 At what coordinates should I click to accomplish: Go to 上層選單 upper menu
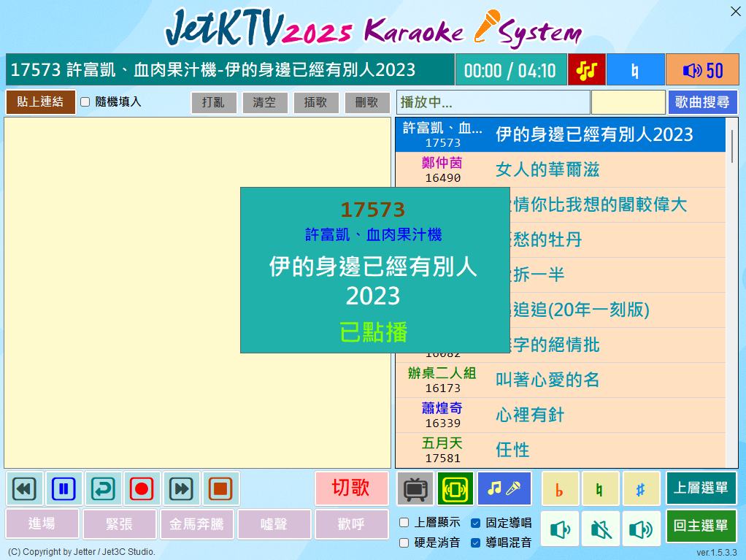pyautogui.click(x=701, y=488)
